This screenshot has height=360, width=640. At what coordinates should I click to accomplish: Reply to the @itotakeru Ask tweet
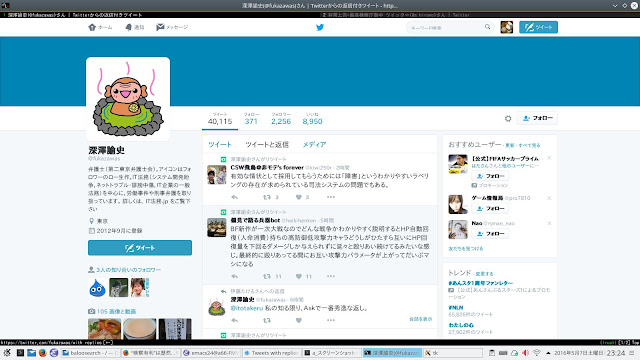235,320
